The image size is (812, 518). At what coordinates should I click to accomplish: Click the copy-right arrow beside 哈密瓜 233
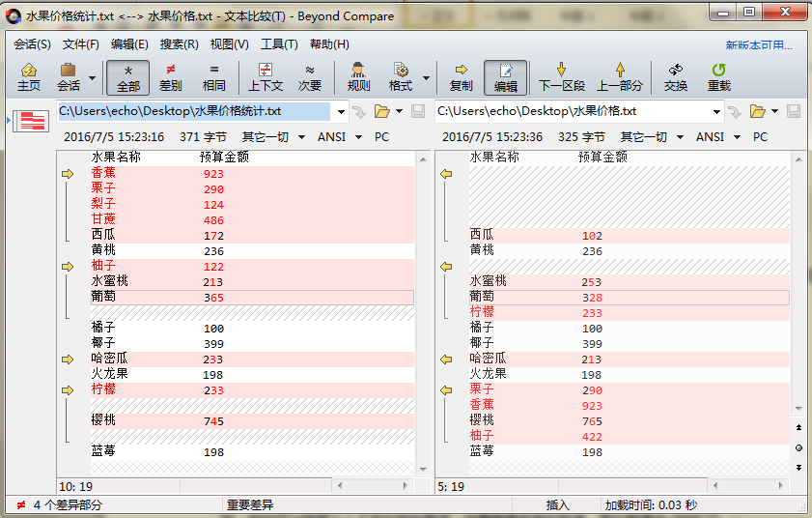click(x=68, y=360)
